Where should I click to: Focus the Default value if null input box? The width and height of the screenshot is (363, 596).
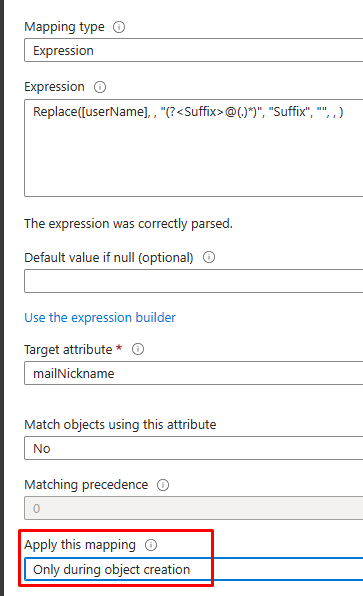click(x=193, y=281)
